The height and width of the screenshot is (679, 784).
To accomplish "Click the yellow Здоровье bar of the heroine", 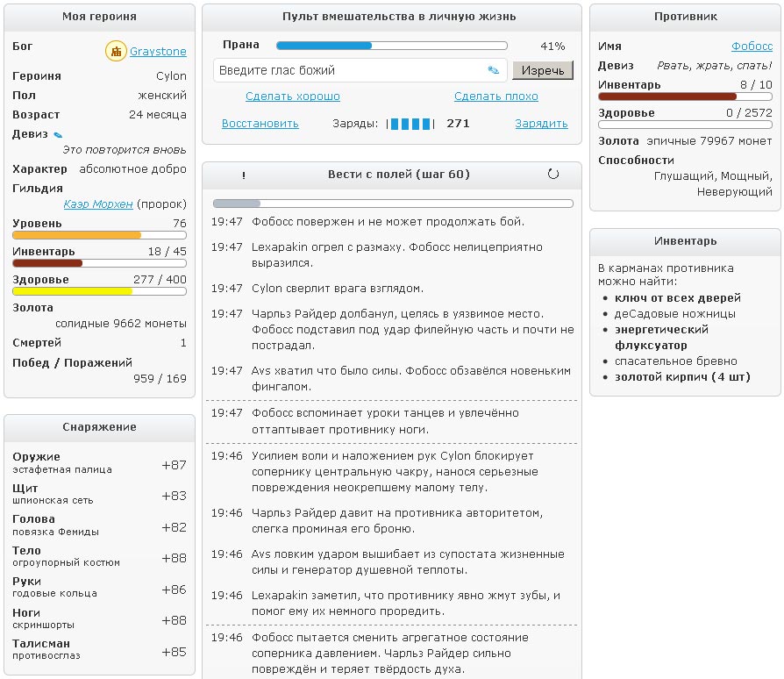I will click(99, 290).
